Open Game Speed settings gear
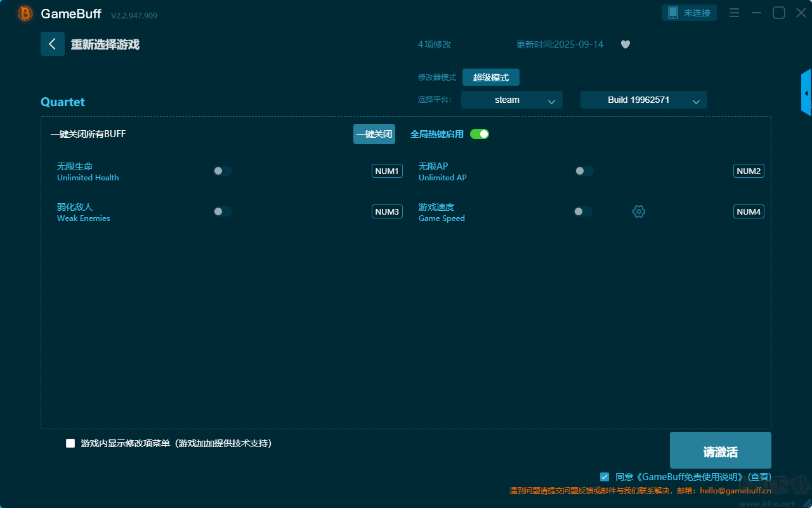Viewport: 812px width, 508px height. (x=639, y=211)
